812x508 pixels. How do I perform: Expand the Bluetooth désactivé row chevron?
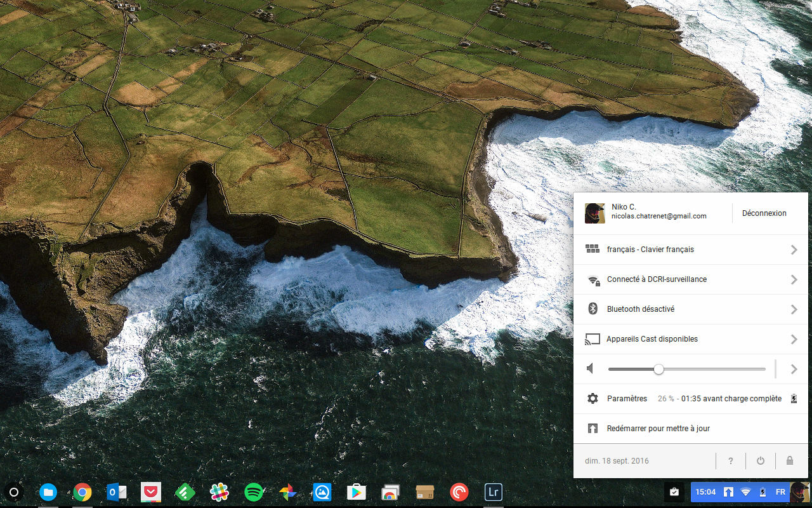794,310
